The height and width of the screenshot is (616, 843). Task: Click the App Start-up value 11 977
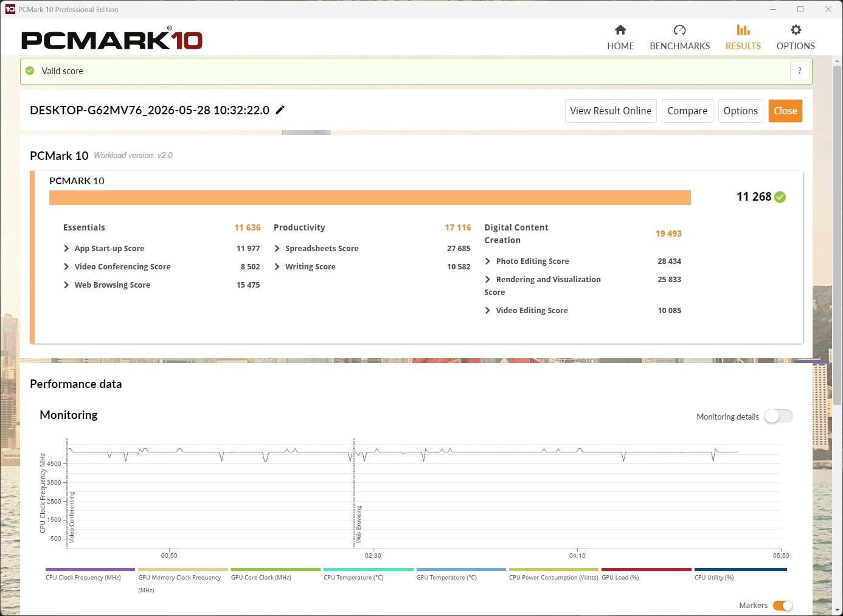click(x=248, y=248)
